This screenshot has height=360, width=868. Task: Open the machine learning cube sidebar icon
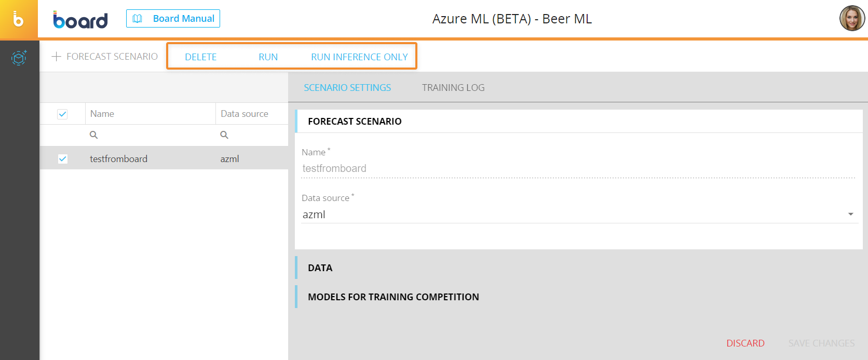(x=19, y=57)
